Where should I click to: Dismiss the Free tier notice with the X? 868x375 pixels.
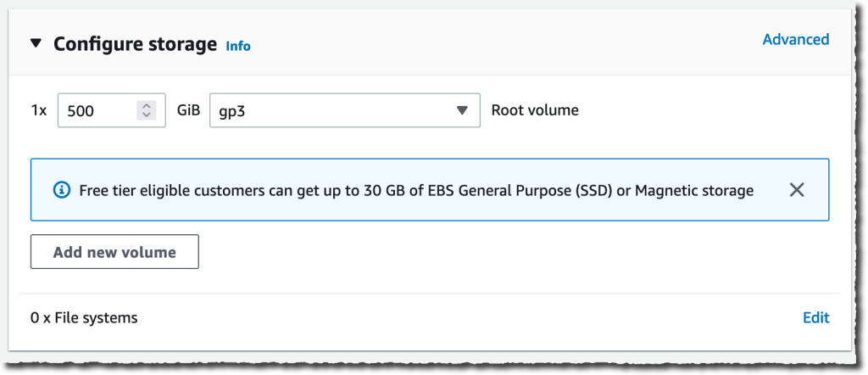coord(797,191)
